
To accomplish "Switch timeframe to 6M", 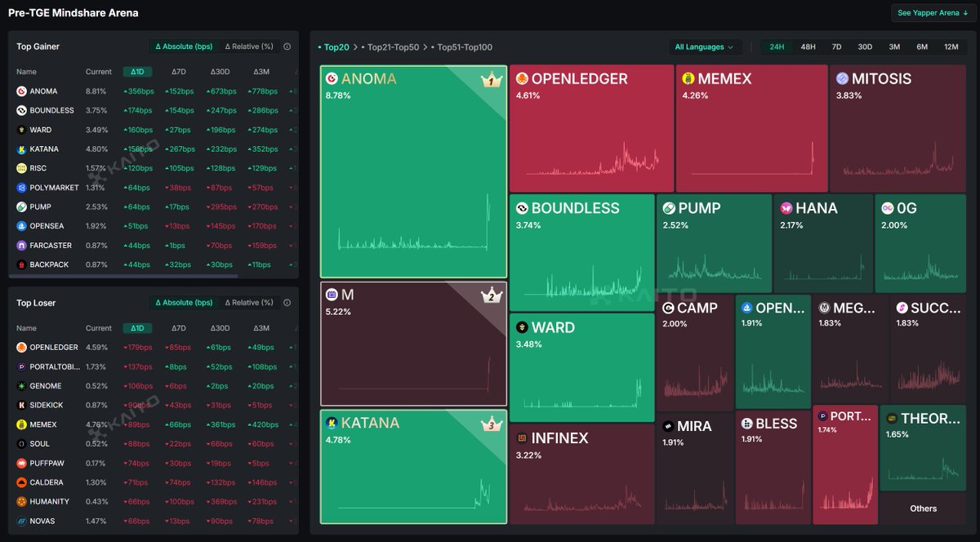I will [x=922, y=47].
